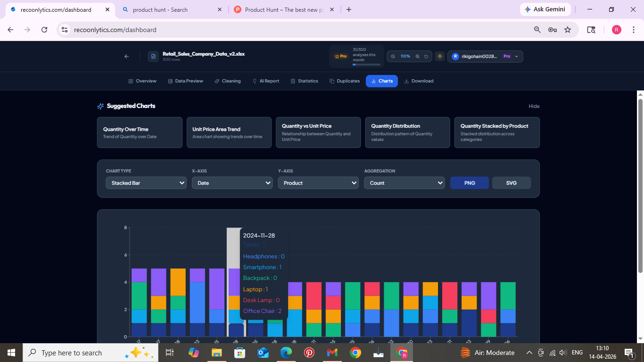Choose the Quantity Over Time suggested chart
The image size is (644, 362).
tap(140, 132)
